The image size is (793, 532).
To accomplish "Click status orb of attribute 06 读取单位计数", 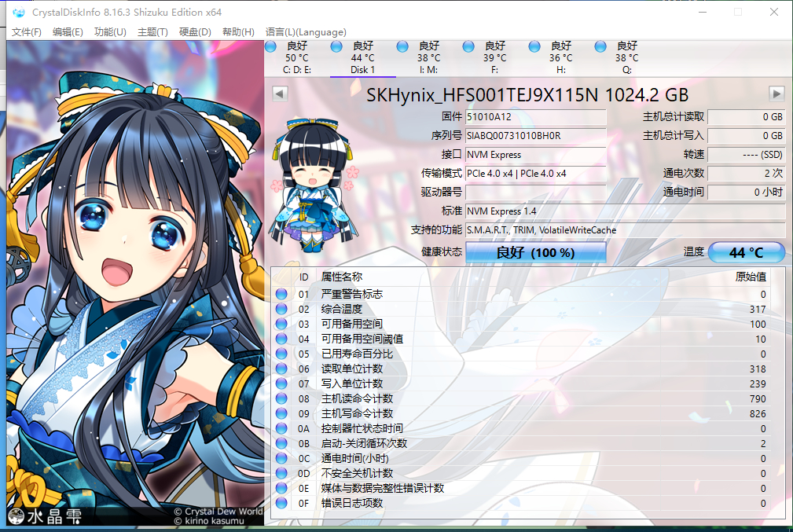I will pos(281,369).
